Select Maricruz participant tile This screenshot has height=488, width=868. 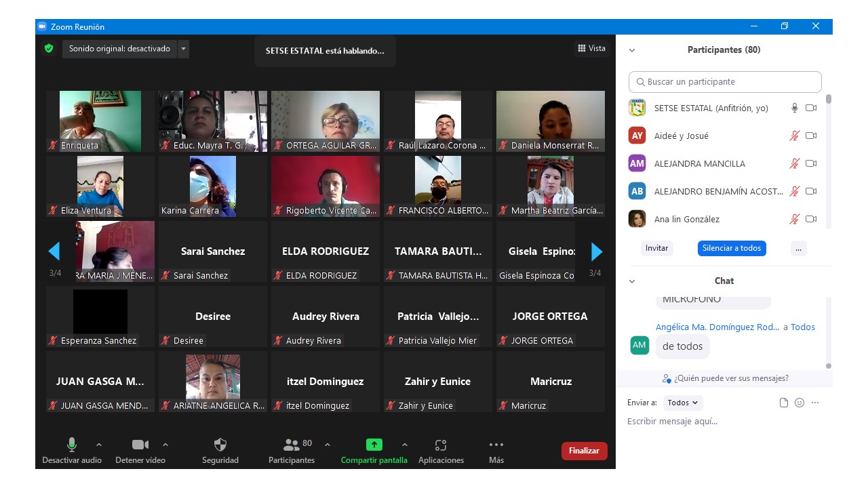coord(551,382)
